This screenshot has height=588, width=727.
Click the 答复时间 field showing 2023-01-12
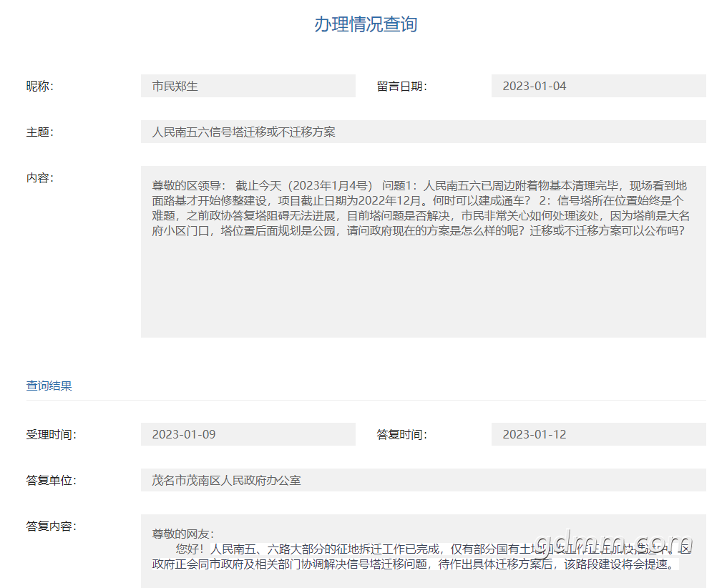click(x=598, y=434)
